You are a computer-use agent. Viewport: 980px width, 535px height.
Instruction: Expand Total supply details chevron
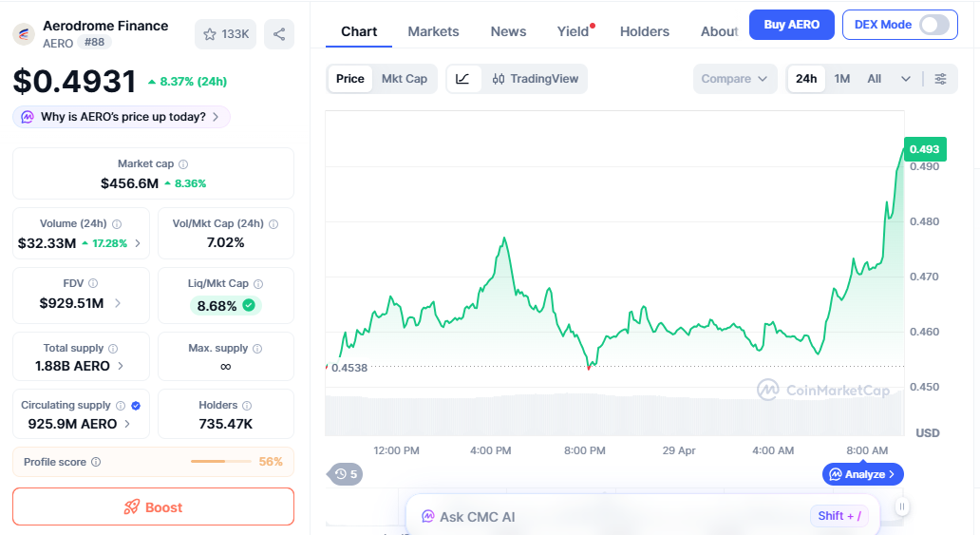click(x=121, y=366)
